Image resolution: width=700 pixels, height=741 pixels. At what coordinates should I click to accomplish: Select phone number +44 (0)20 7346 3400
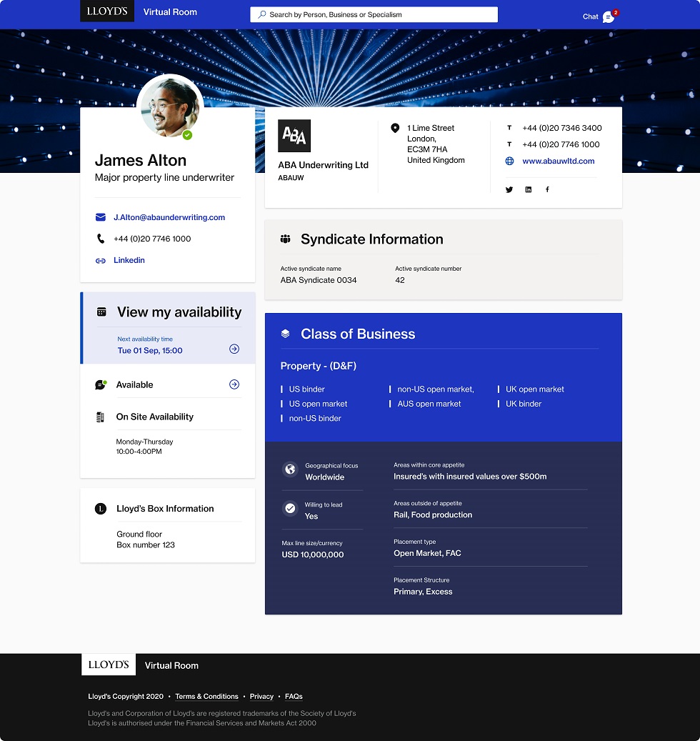point(562,128)
